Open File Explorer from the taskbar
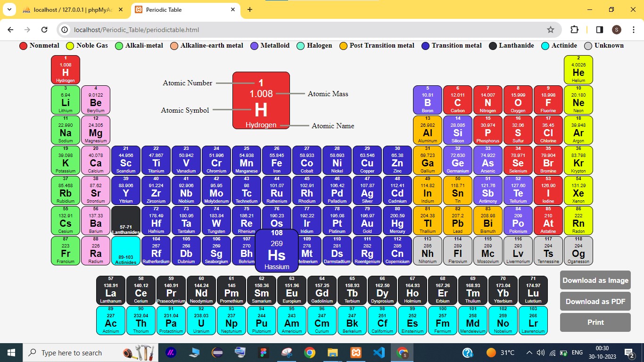The height and width of the screenshot is (362, 644). pyautogui.click(x=333, y=353)
